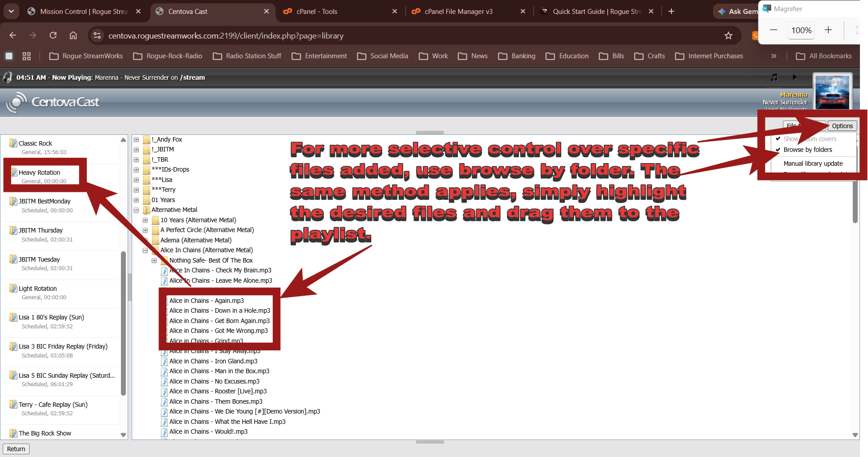Image resolution: width=868 pixels, height=457 pixels.
Task: Open the tab search dropdown arrow
Action: (x=11, y=11)
